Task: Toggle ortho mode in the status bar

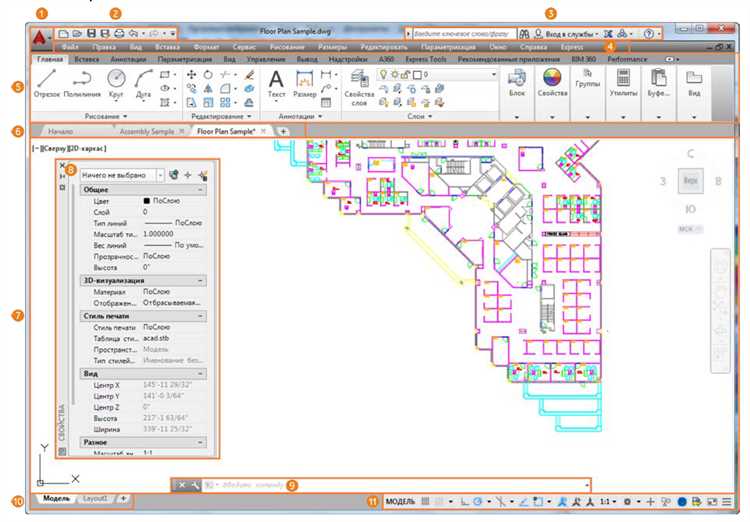Action: tap(464, 501)
